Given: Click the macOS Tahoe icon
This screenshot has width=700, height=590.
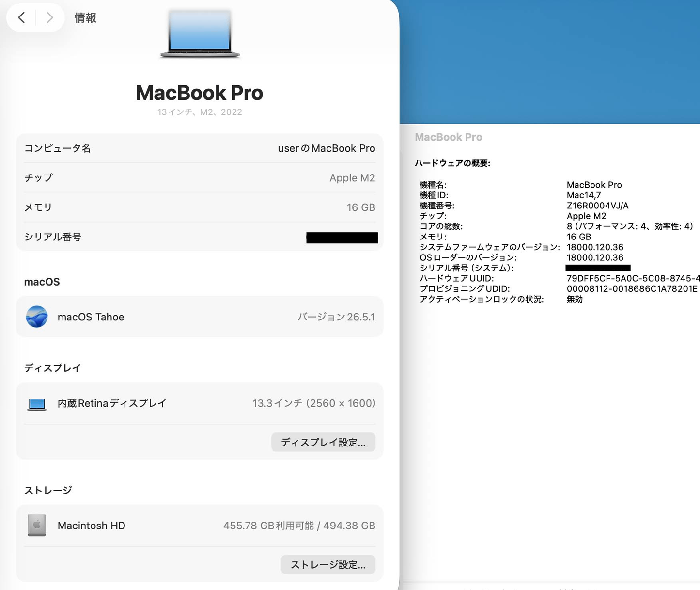Looking at the screenshot, I should (37, 317).
